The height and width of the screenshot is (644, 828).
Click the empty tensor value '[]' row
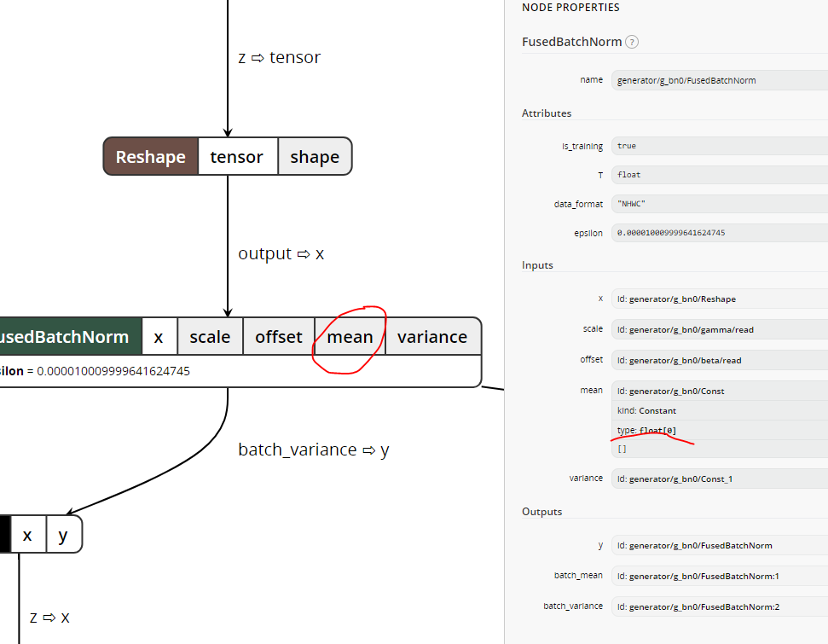719,449
